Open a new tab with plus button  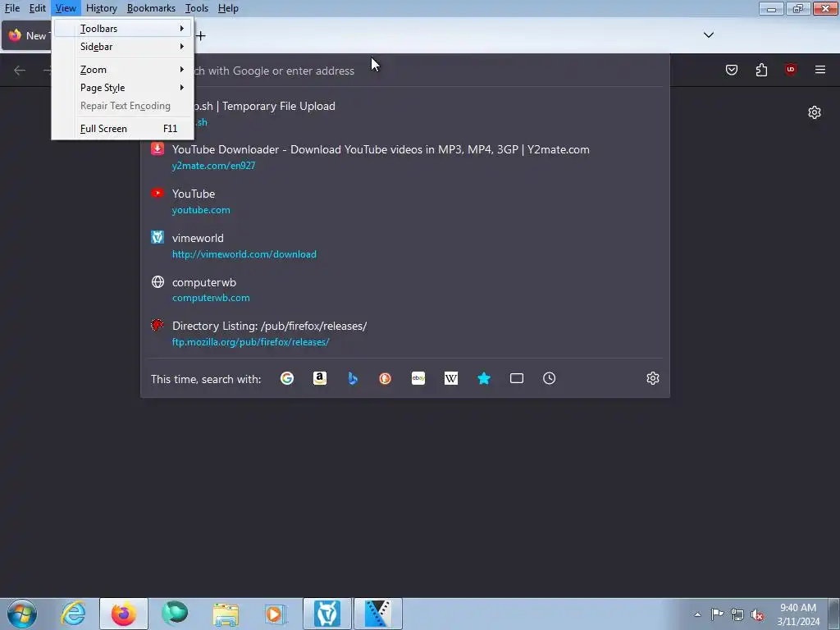200,36
